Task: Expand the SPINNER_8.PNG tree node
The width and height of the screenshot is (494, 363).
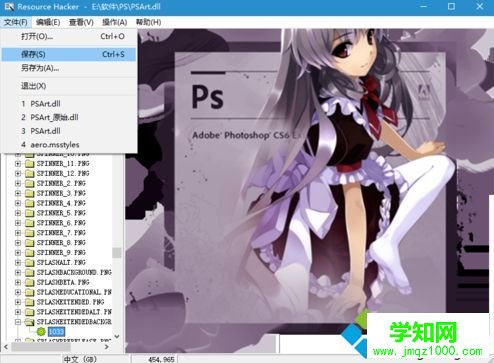Action: tap(18, 243)
